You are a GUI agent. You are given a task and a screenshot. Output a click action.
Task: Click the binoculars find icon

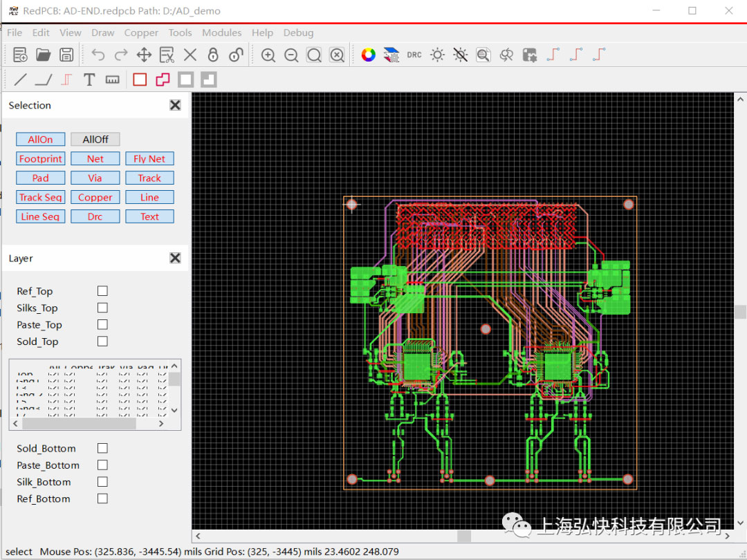pyautogui.click(x=506, y=55)
